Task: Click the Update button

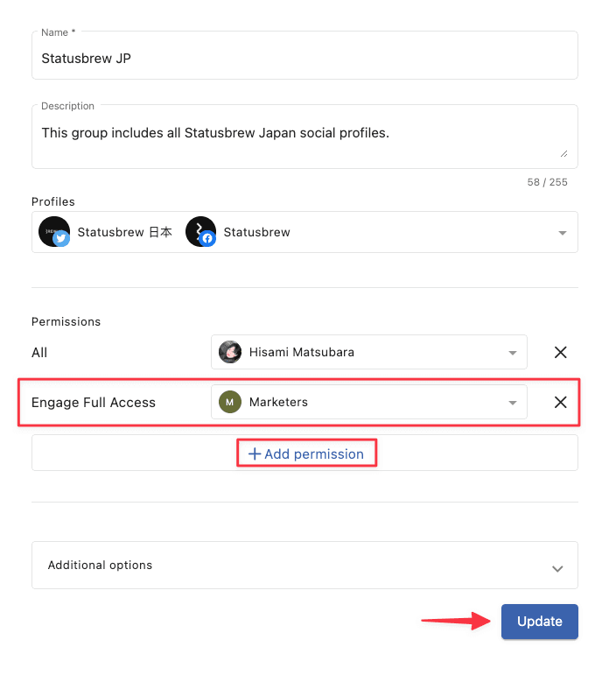Action: (x=540, y=622)
